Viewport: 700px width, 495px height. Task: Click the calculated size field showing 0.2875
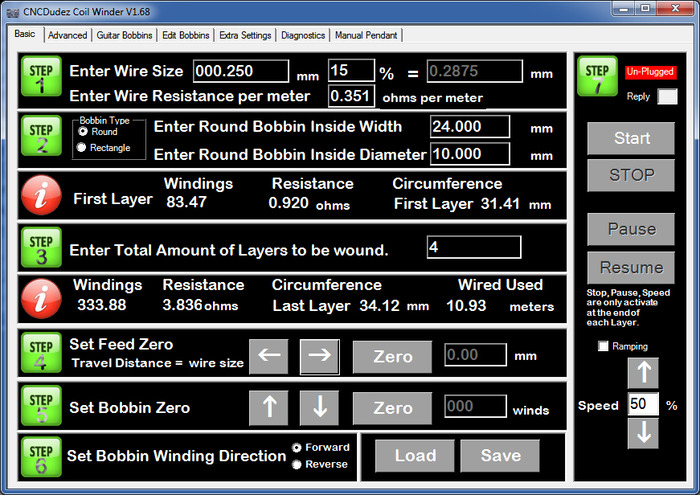pos(475,71)
